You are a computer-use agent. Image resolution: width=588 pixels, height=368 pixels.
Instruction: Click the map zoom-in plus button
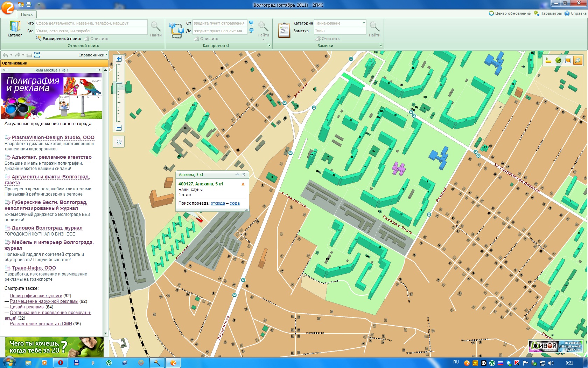(x=119, y=59)
